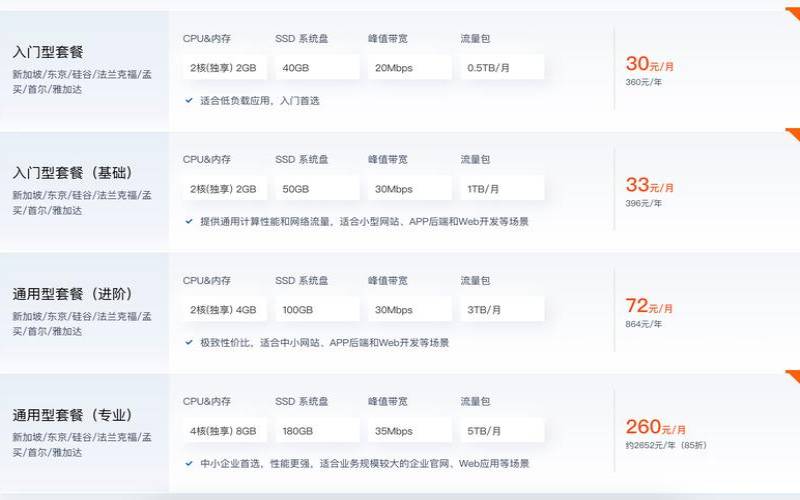800x500 pixels.
Task: Click the 30元/月 price
Action: [650, 64]
